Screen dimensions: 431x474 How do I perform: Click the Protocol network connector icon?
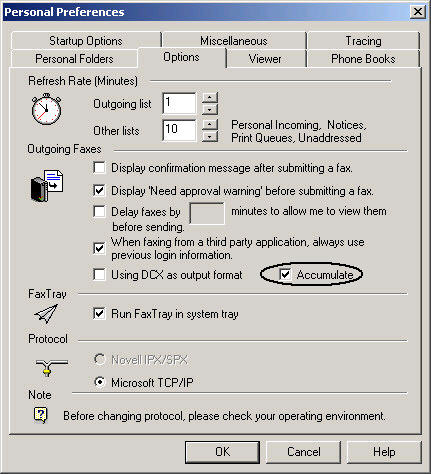[x=51, y=367]
